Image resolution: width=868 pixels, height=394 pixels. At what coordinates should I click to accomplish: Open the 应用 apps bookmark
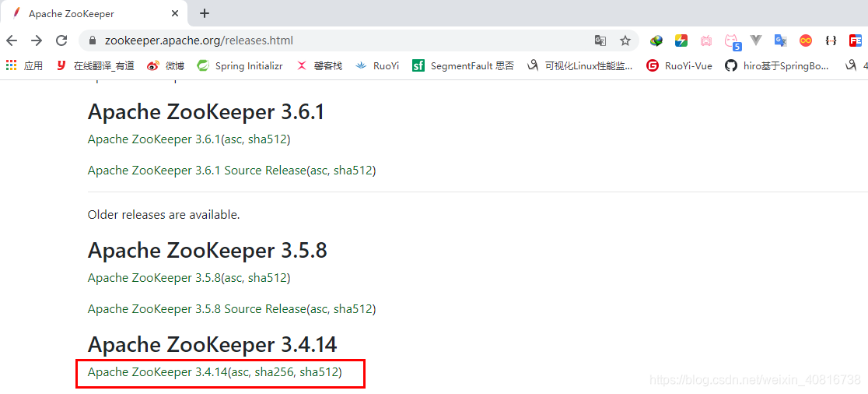[x=24, y=66]
